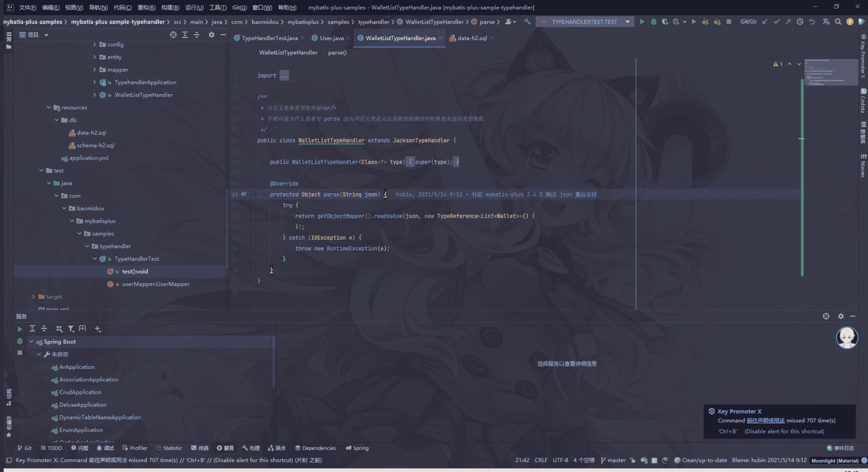Collapse the Spring Boot services node
This screenshot has height=472, width=868.
pyautogui.click(x=32, y=342)
